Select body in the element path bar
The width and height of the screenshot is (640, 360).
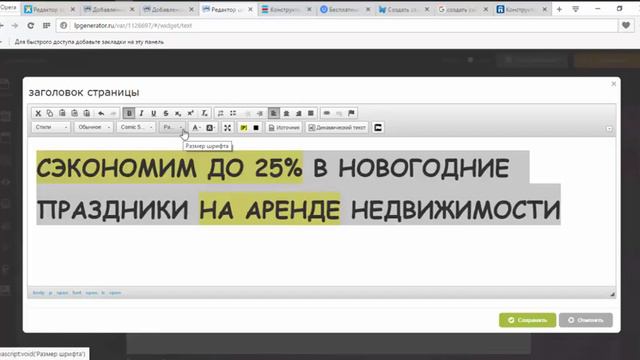tap(38, 293)
